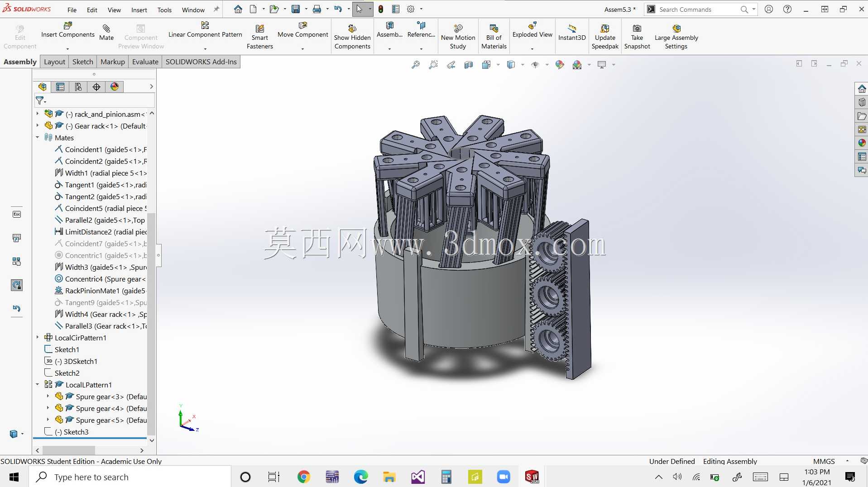868x487 pixels.
Task: Select Sketch2 in the feature tree
Action: click(62, 373)
